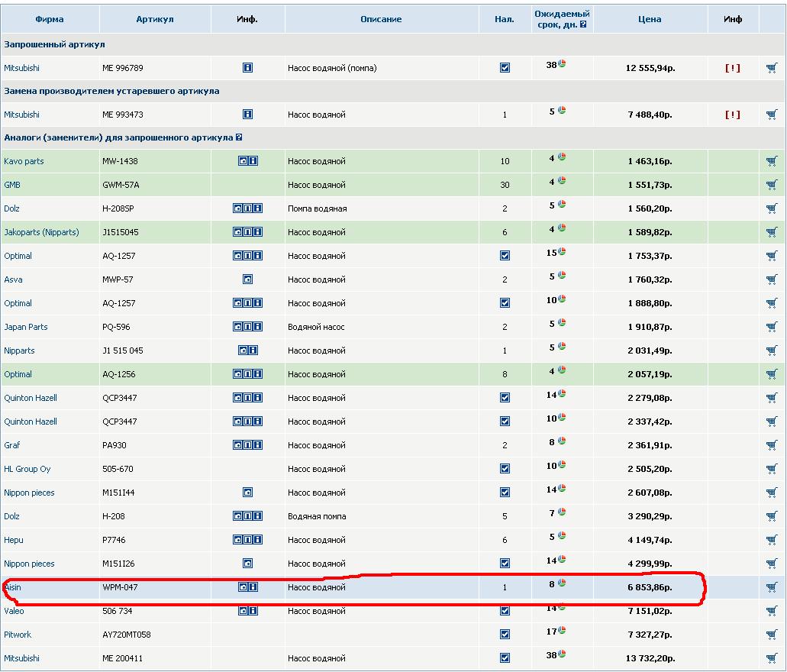Open the Jakoparts (Nipparts) brand link
Image resolution: width=787 pixels, height=672 pixels.
[x=41, y=232]
